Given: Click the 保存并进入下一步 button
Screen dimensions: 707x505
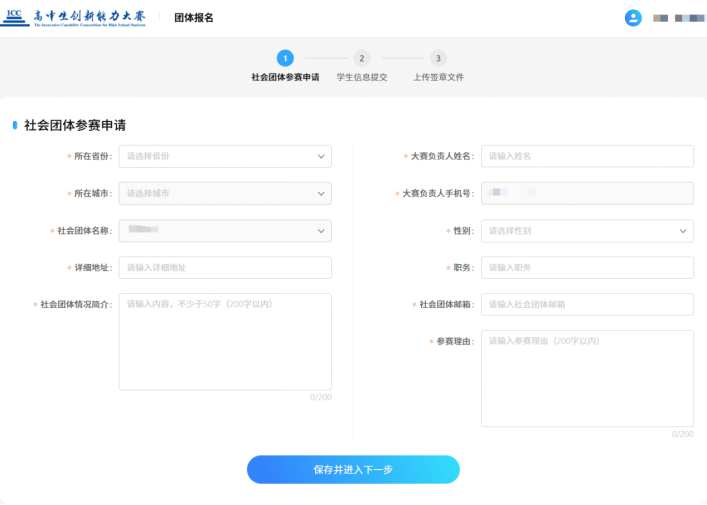Looking at the screenshot, I should [x=353, y=469].
